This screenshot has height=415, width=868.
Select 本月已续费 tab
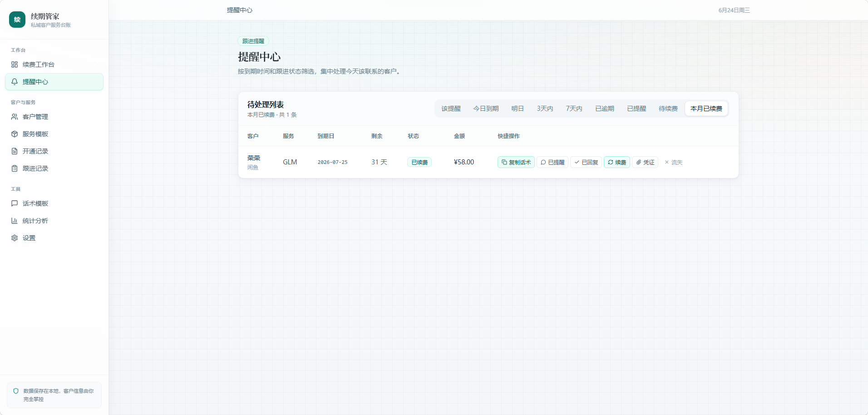[x=706, y=109]
